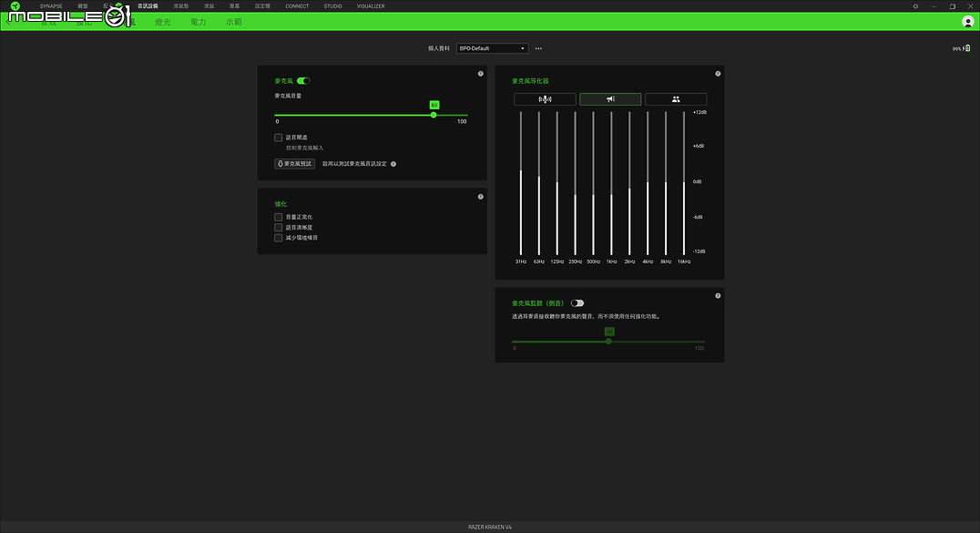The image size is (980, 533).
Task: Toggle the 麥克風 microphone switch
Action: pyautogui.click(x=303, y=81)
